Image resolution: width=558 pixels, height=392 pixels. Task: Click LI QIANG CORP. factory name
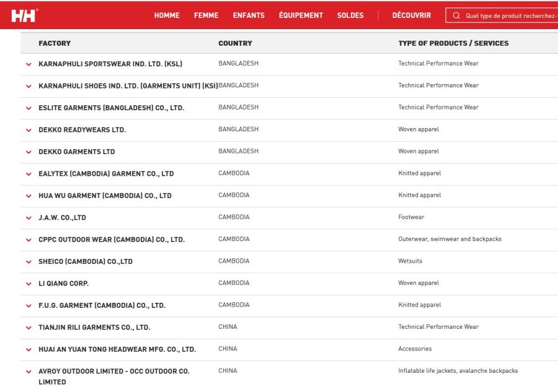point(64,284)
